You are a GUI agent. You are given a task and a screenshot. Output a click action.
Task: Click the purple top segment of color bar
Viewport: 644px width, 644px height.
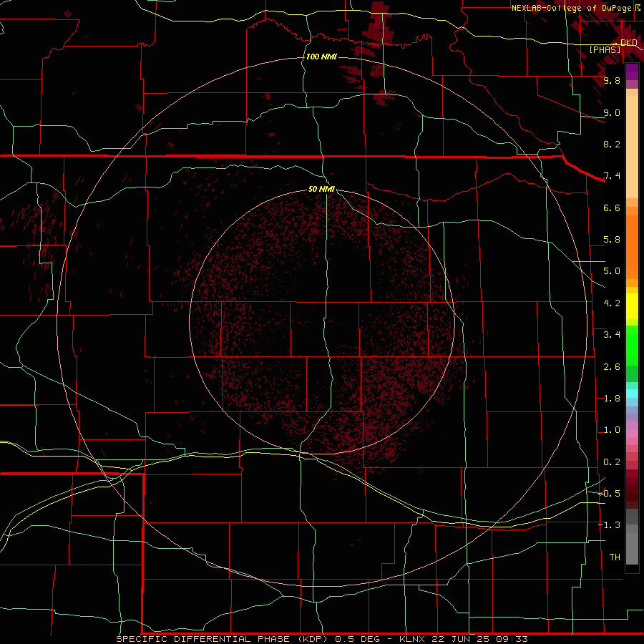(632, 72)
